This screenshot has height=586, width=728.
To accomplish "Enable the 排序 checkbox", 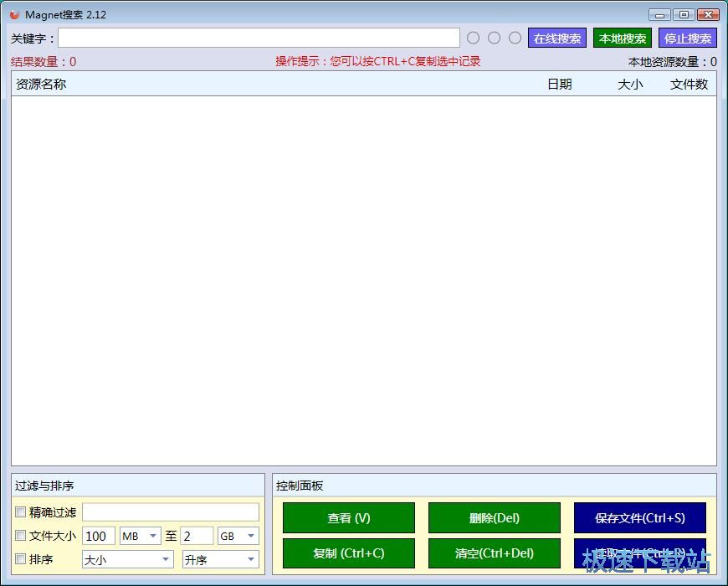I will pyautogui.click(x=21, y=559).
